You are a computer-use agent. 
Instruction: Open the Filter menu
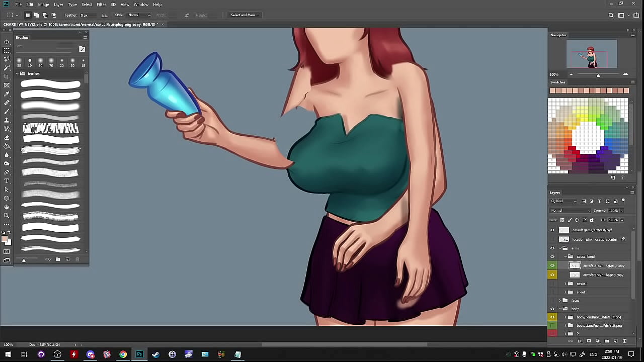101,5
